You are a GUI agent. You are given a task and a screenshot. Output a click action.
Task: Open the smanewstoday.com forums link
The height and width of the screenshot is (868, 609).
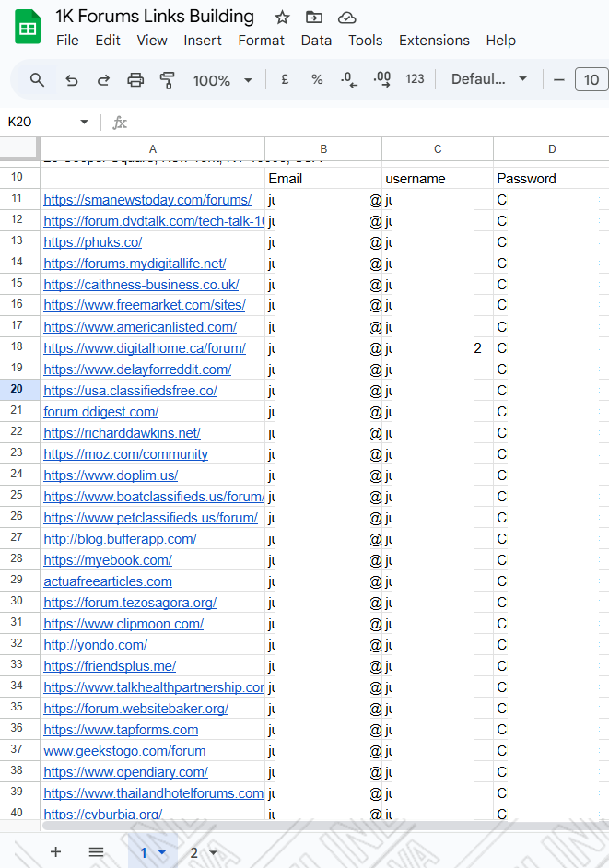(x=147, y=200)
